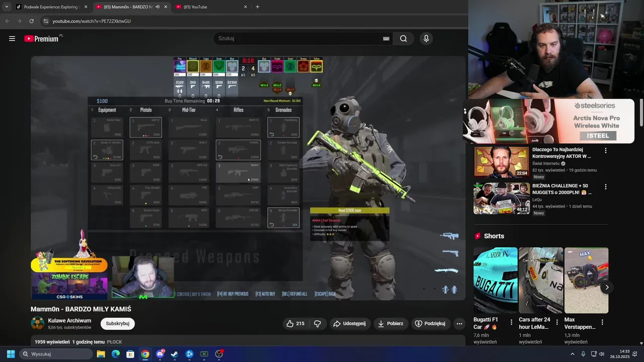Screen dimensions: 644x362
Task: Open BIEŻNIA CHALLENGE video thumbnail
Action: point(502,198)
